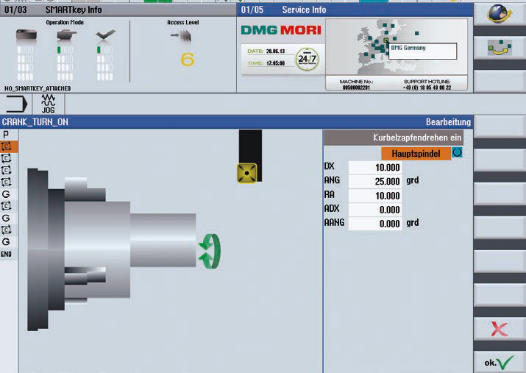Toggle the Hauptspindel selection field

pos(416,154)
